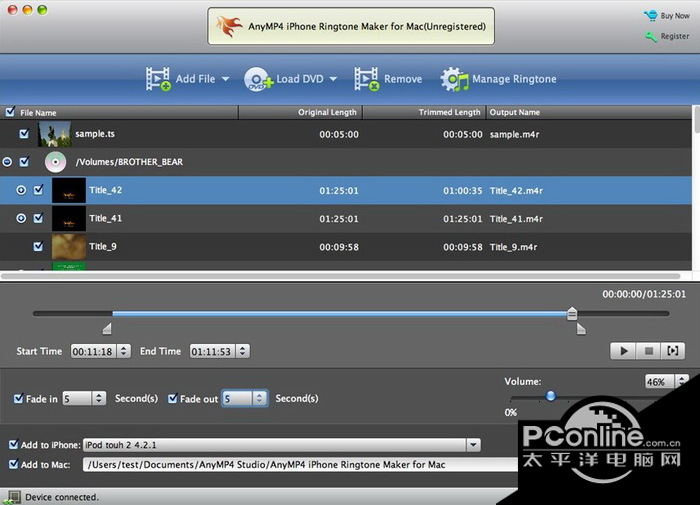The height and width of the screenshot is (505, 700).
Task: Click the Remove film icon
Action: tap(367, 79)
